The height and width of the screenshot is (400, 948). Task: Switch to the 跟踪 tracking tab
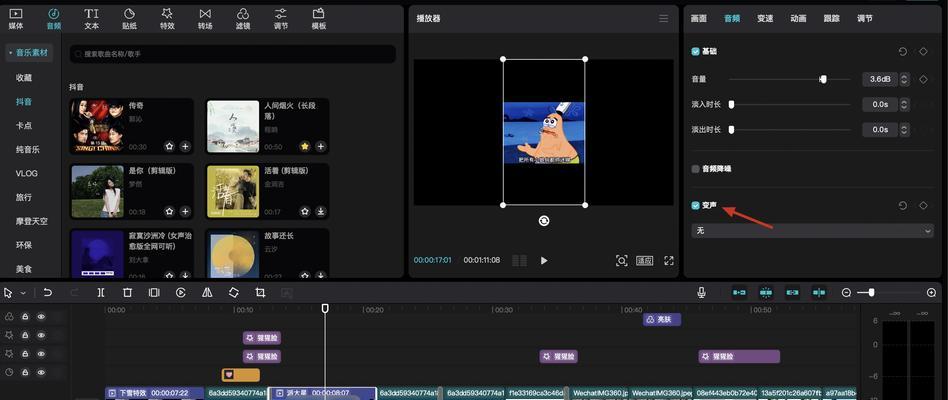pyautogui.click(x=832, y=19)
